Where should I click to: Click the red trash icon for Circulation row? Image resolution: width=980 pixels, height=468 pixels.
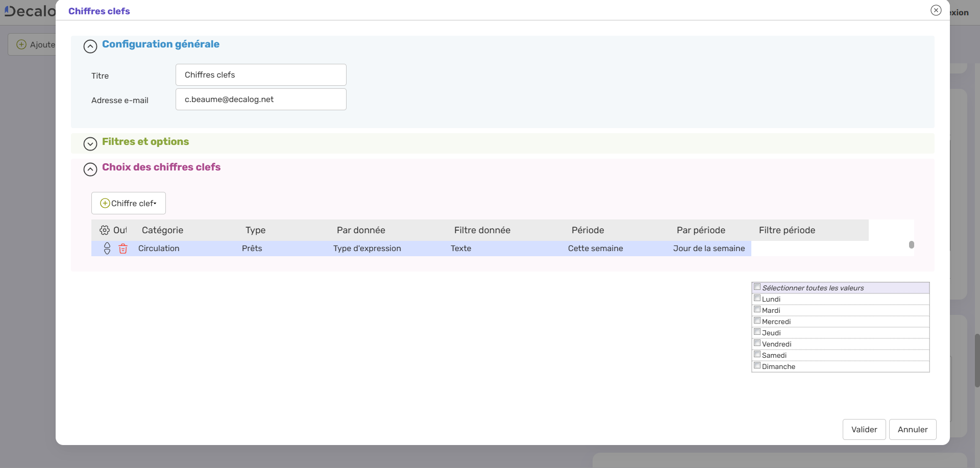point(123,249)
